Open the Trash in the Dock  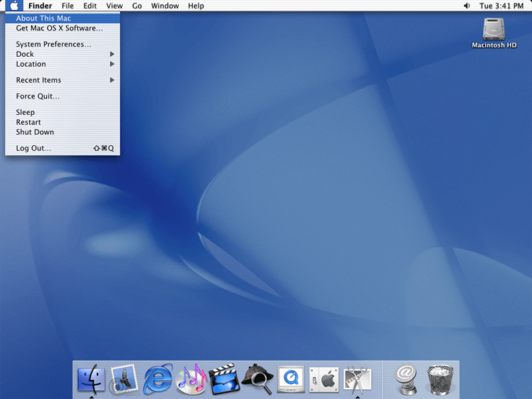pos(440,380)
